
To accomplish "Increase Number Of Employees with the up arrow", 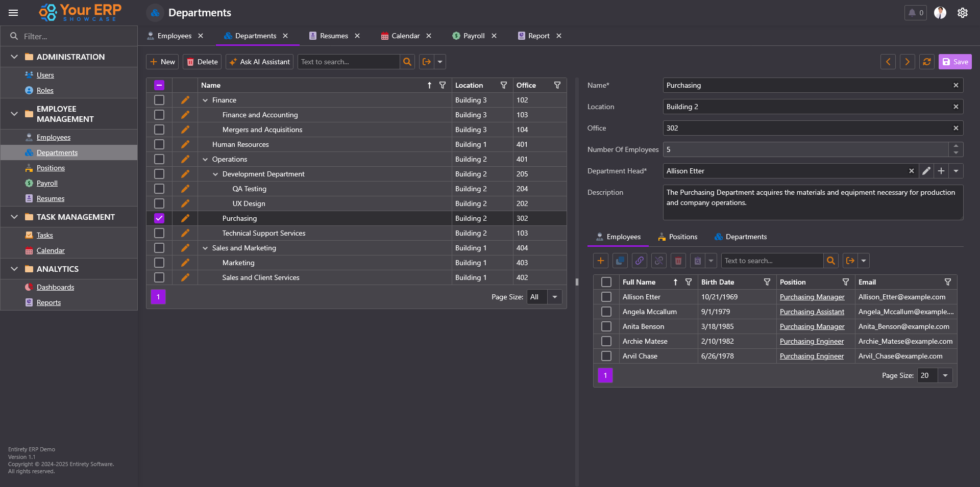I will click(x=955, y=146).
